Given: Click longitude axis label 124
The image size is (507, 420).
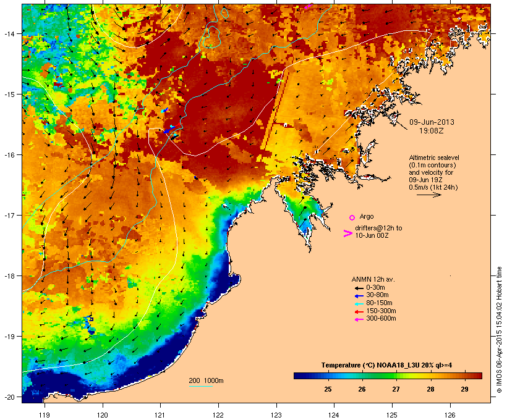Looking at the screenshot, I should click(x=334, y=415).
